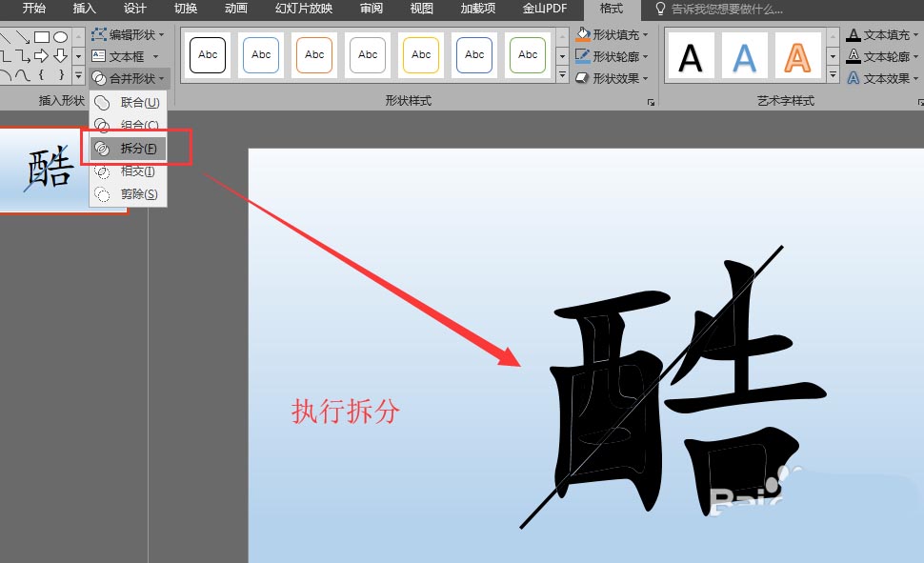Expand the full shapes gallery with More button

(x=78, y=75)
